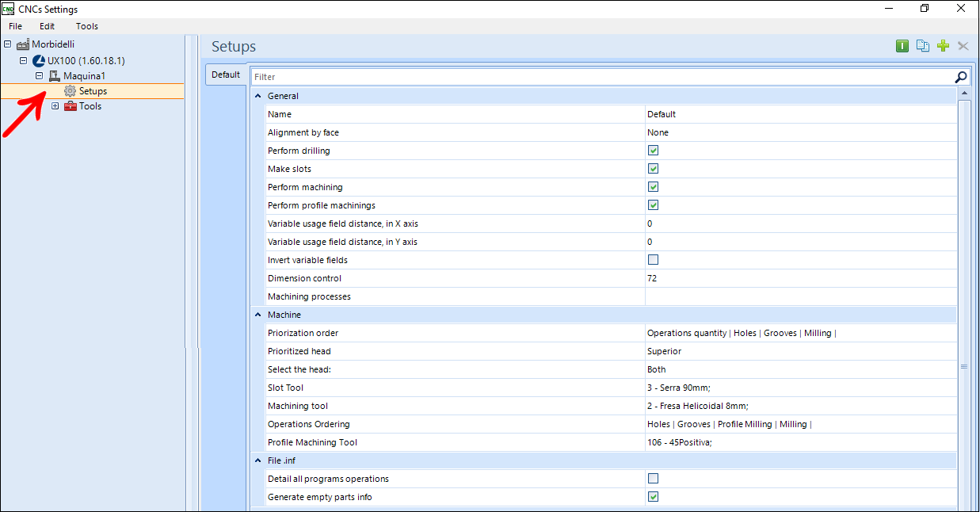The image size is (980, 512).
Task: Click the Dimension control value 72
Action: 800,278
